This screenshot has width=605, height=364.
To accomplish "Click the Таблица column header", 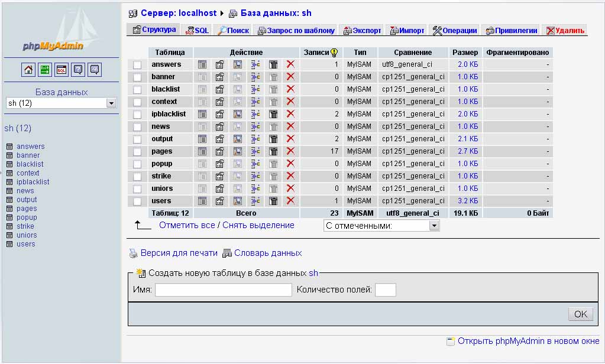I will click(x=170, y=53).
